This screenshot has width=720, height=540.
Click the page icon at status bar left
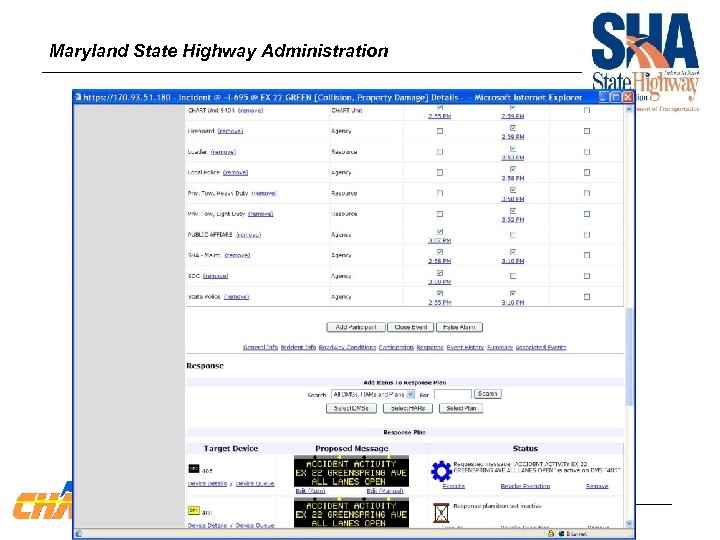(79, 534)
